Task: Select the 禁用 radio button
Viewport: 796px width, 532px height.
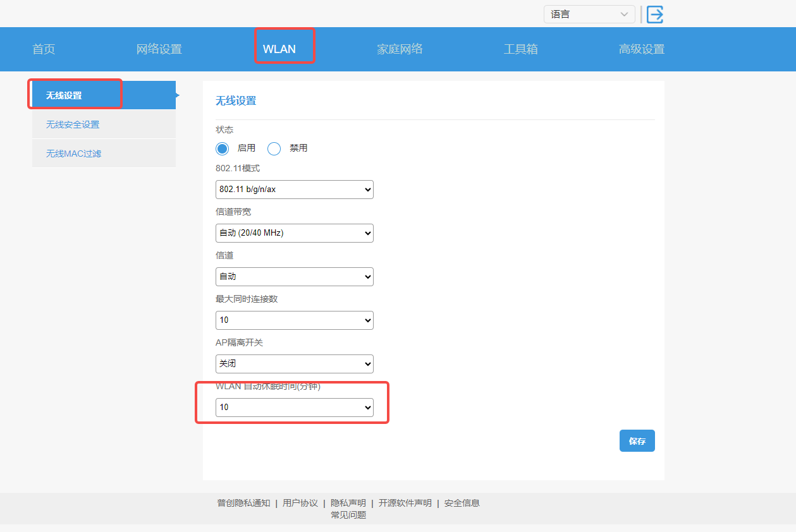Action: pyautogui.click(x=274, y=148)
